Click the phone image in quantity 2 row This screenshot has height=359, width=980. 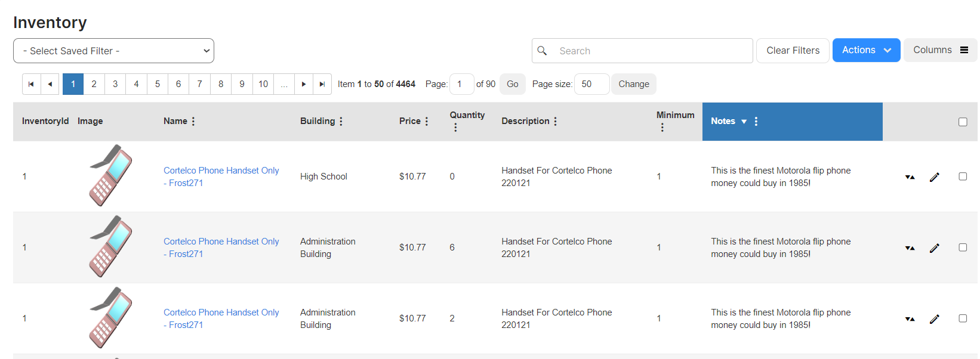click(111, 317)
